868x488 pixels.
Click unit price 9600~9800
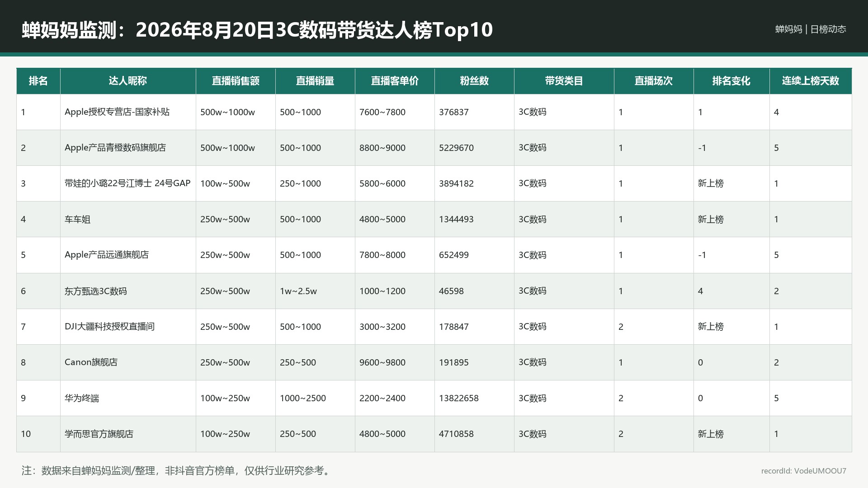point(382,362)
